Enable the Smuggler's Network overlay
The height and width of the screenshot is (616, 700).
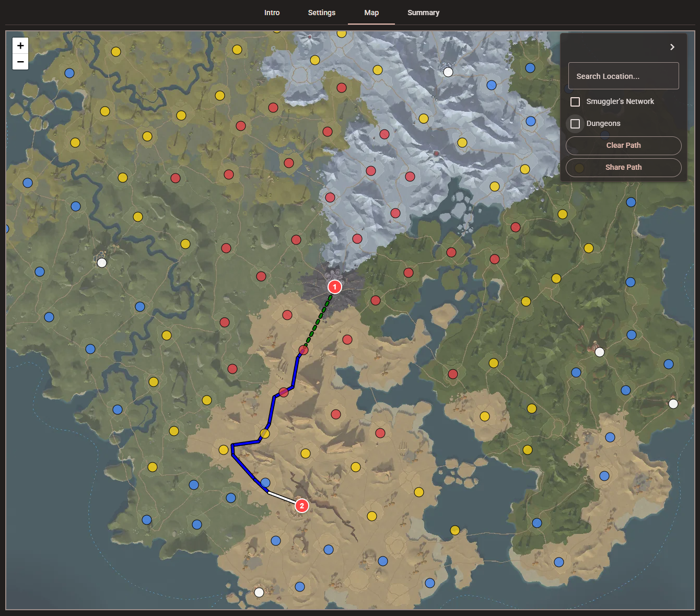coord(575,101)
